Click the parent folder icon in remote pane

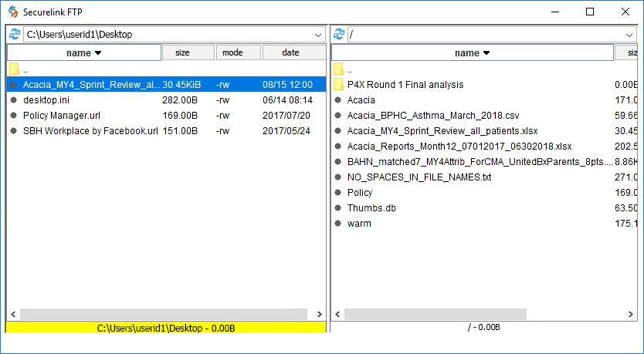(x=338, y=69)
